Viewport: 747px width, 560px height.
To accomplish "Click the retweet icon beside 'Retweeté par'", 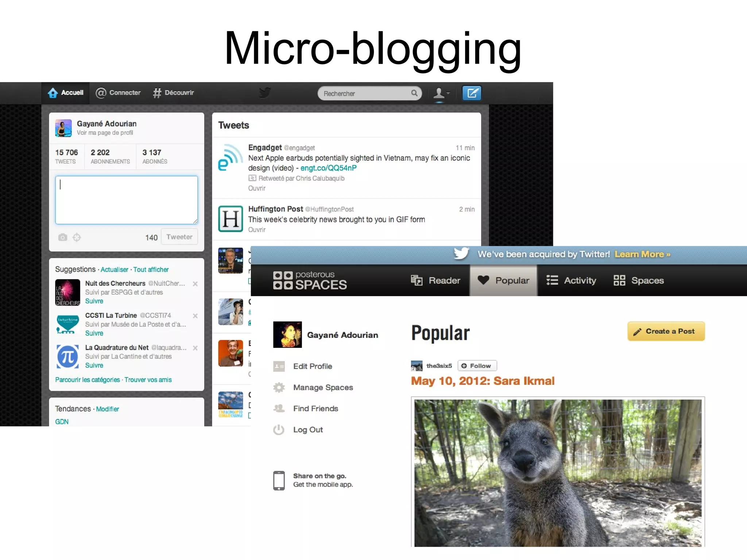I will [252, 178].
